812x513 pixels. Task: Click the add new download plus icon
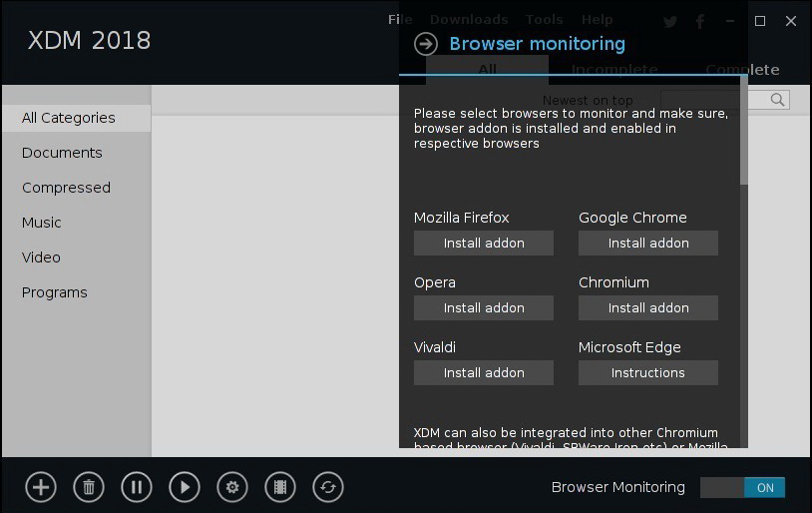pyautogui.click(x=41, y=487)
